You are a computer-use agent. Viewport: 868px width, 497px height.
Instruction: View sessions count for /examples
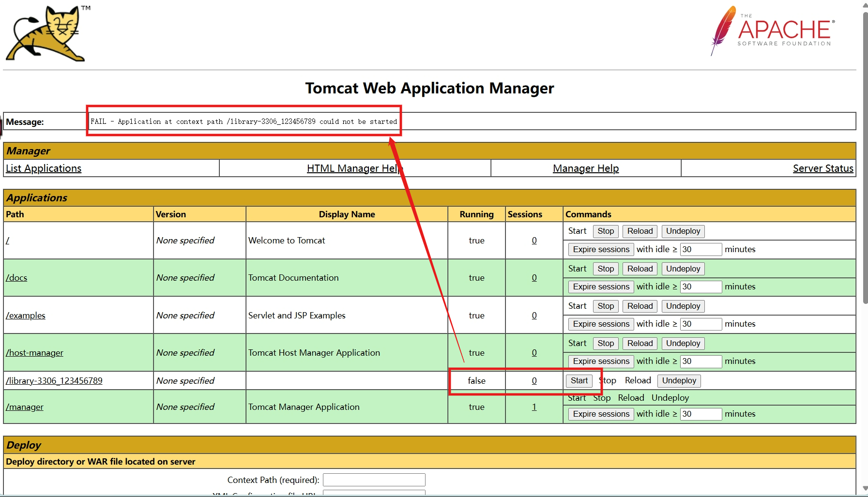pyautogui.click(x=534, y=316)
